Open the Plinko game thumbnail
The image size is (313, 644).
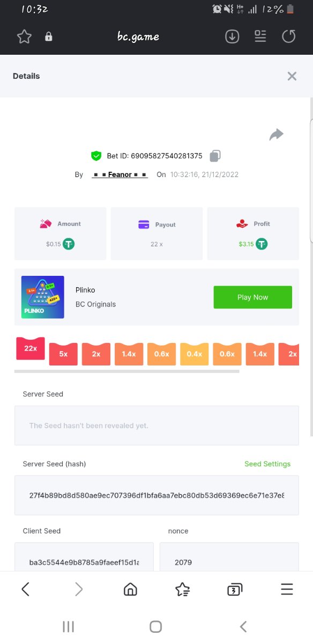pos(43,297)
